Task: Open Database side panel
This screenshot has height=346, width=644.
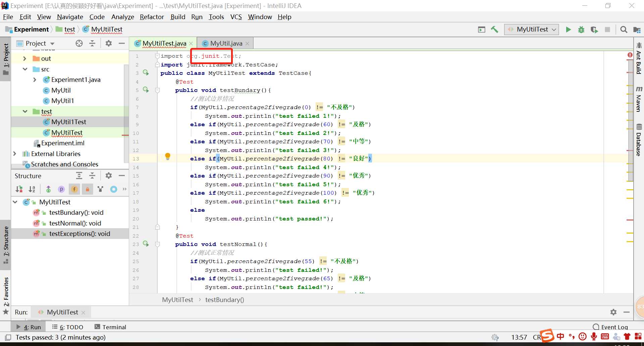Action: 639,140
